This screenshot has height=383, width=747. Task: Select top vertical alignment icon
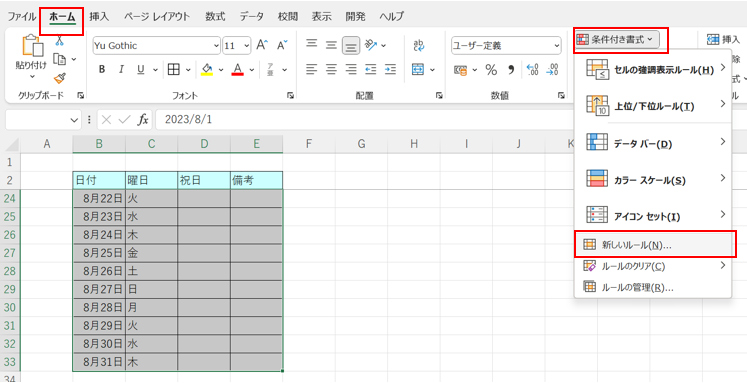point(312,45)
